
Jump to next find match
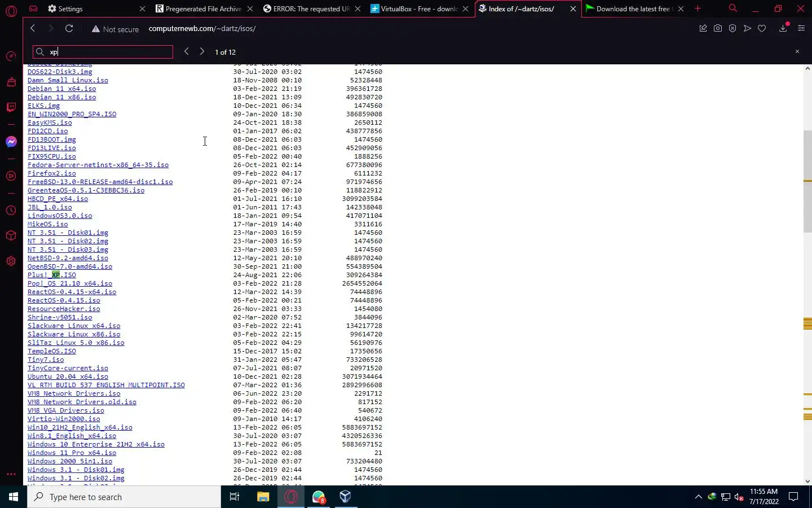click(202, 51)
